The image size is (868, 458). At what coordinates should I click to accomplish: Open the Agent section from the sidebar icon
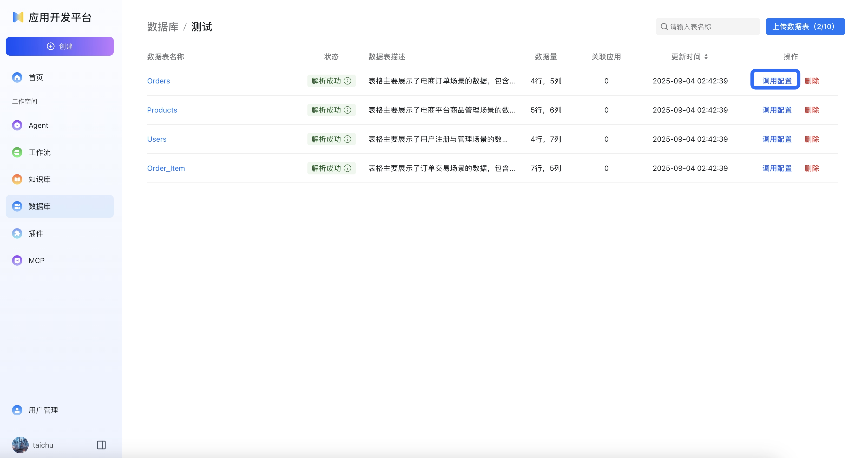pos(17,125)
